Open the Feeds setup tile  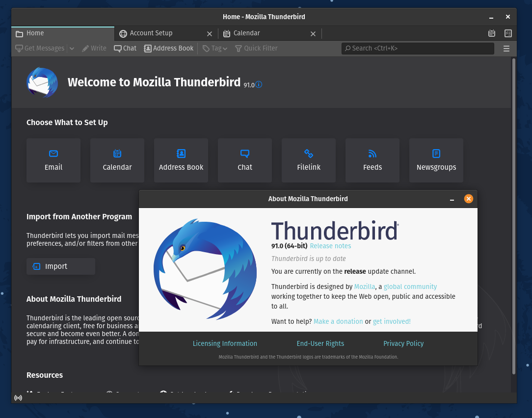372,160
